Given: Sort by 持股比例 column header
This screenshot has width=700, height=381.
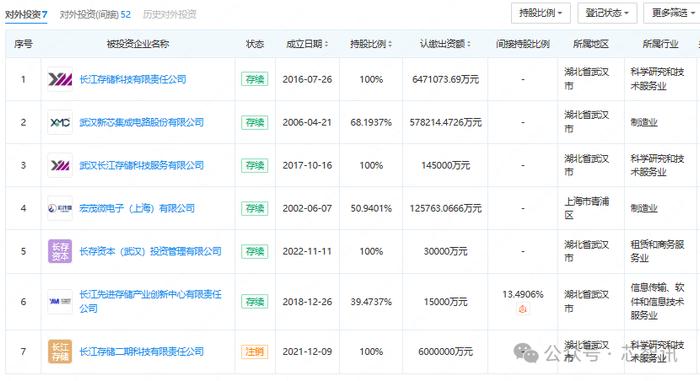Looking at the screenshot, I should click(x=371, y=44).
